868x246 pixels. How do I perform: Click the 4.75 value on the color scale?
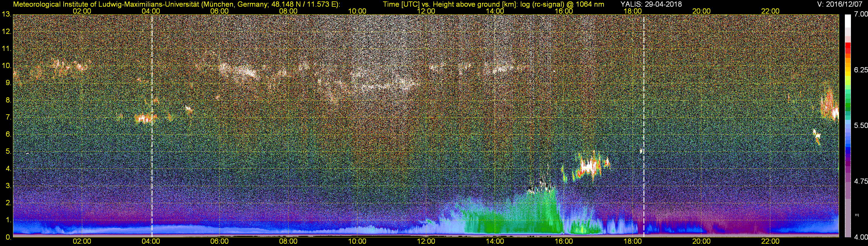click(x=860, y=181)
